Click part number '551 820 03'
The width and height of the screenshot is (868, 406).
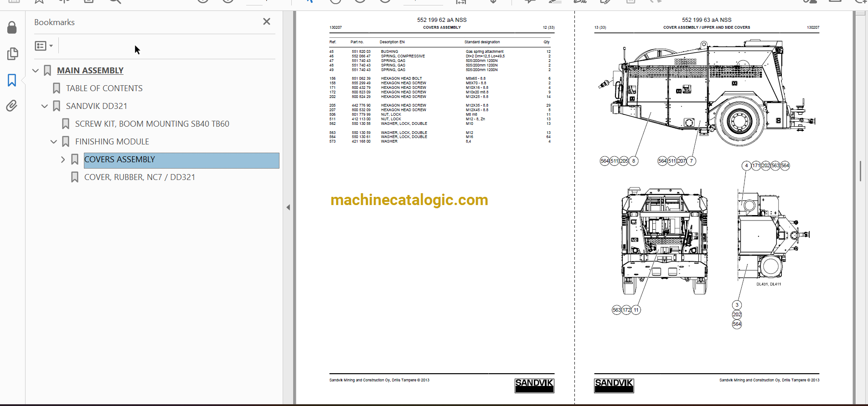tap(361, 51)
